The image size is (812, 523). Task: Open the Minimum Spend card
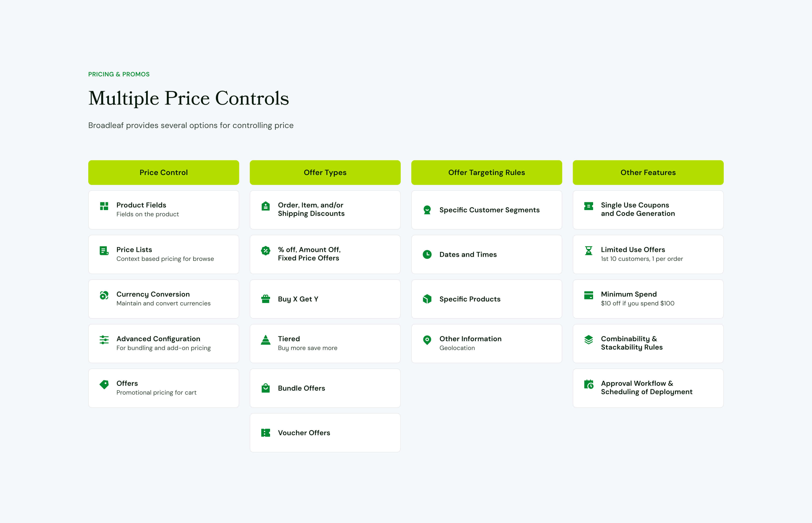point(648,299)
